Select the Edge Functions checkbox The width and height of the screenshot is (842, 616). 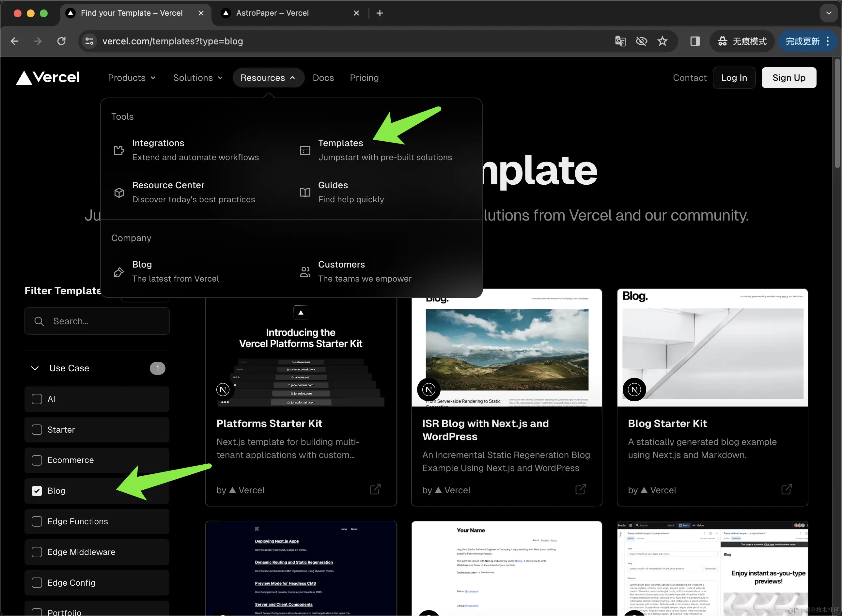(37, 521)
